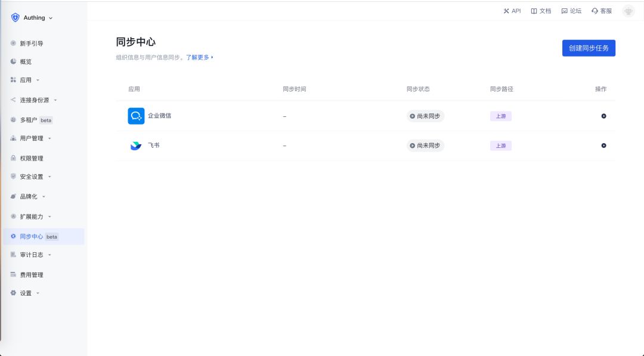The width and height of the screenshot is (644, 356).
Task: Click the 上游 tag on 飞书 row
Action: (500, 145)
